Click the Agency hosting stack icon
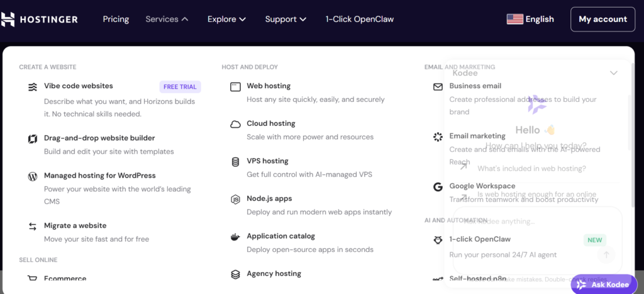This screenshot has height=294, width=644. pyautogui.click(x=235, y=274)
